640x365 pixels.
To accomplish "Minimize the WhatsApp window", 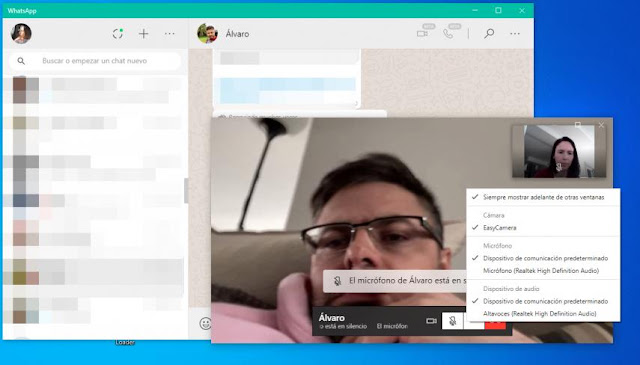I will (x=475, y=11).
